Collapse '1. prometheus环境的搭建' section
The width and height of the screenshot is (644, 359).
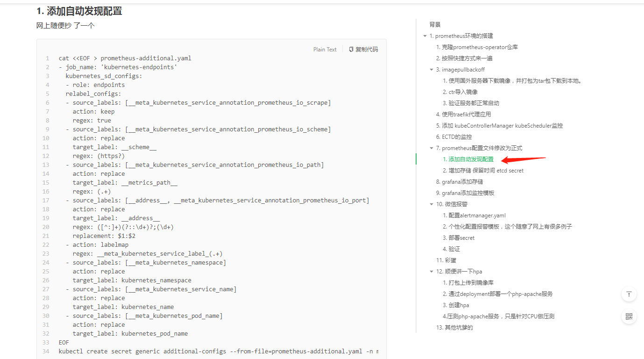[425, 36]
